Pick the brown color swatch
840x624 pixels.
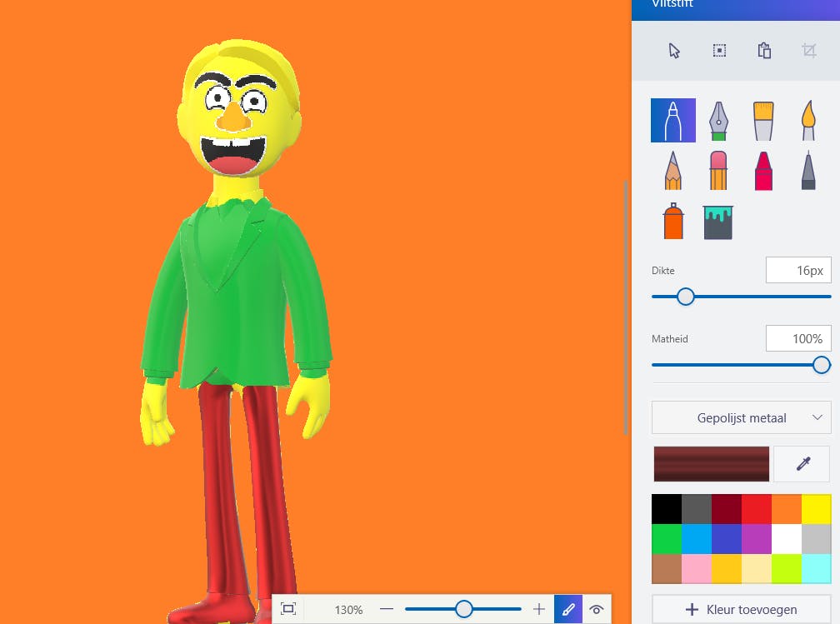click(x=667, y=569)
